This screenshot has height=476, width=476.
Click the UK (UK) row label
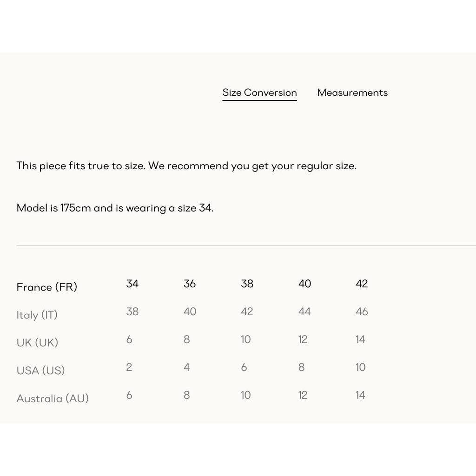click(x=37, y=343)
